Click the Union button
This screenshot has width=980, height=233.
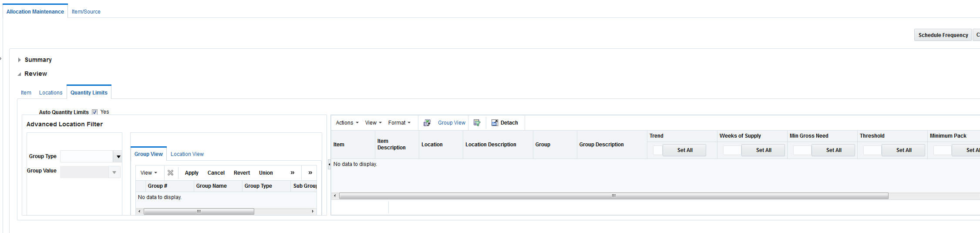266,173
